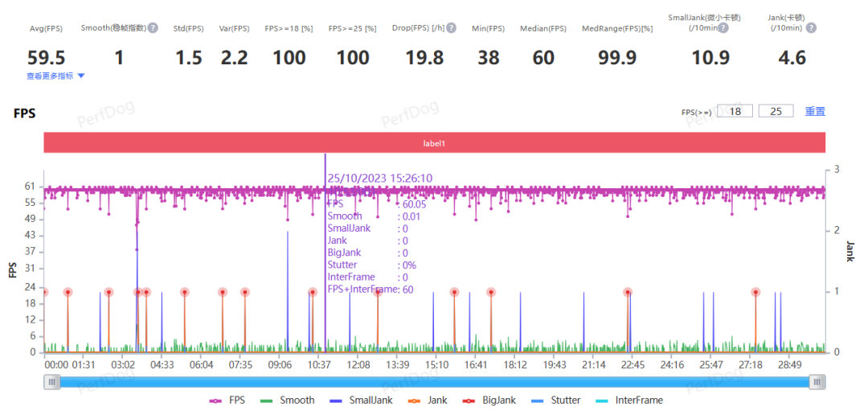Viewport: 868px width, 411px height.
Task: Open SmallJank(微小卡顿) help tooltip icon
Action: [723, 28]
